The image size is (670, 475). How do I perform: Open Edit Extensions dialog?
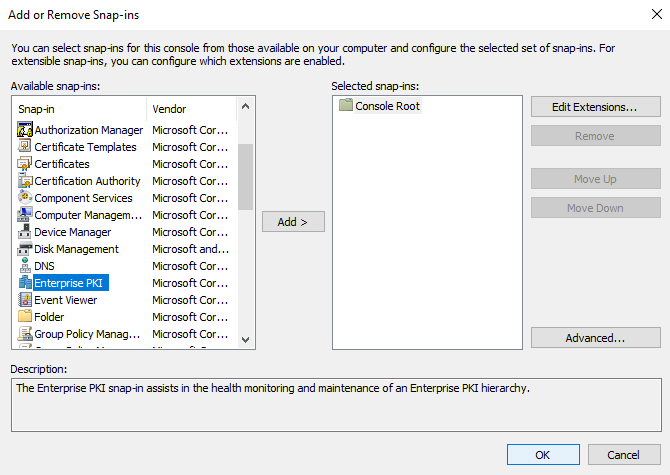(x=594, y=106)
